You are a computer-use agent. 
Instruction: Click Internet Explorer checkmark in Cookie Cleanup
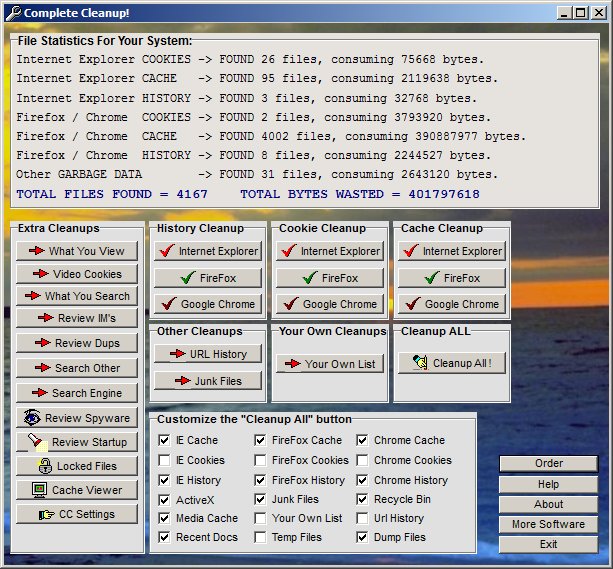click(289, 251)
